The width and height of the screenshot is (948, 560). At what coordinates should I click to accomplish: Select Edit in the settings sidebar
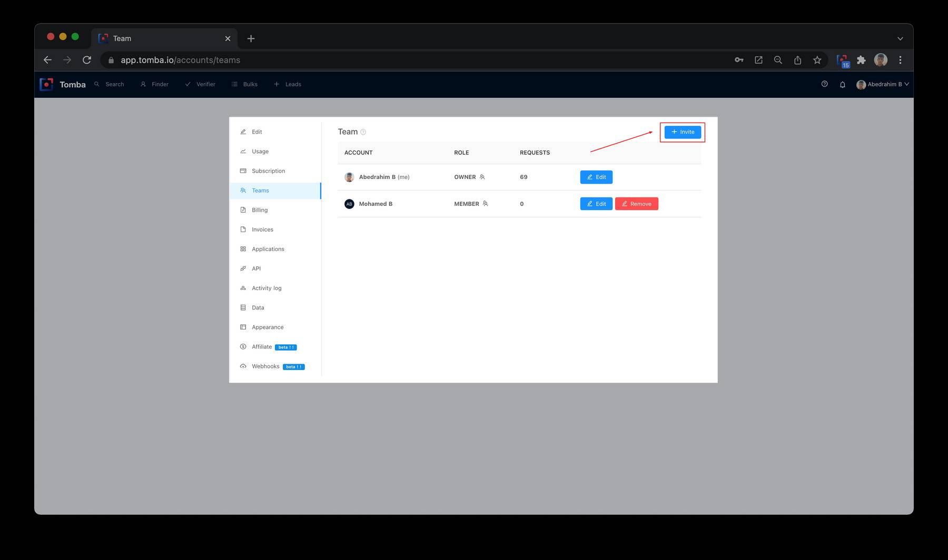pos(275,132)
